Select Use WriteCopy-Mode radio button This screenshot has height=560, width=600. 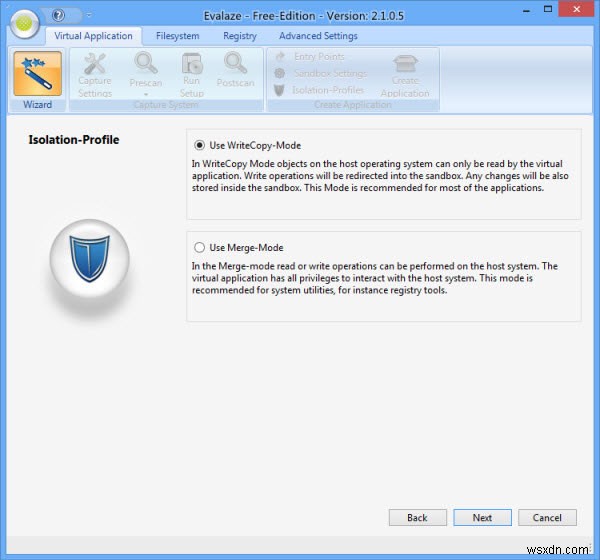(199, 145)
